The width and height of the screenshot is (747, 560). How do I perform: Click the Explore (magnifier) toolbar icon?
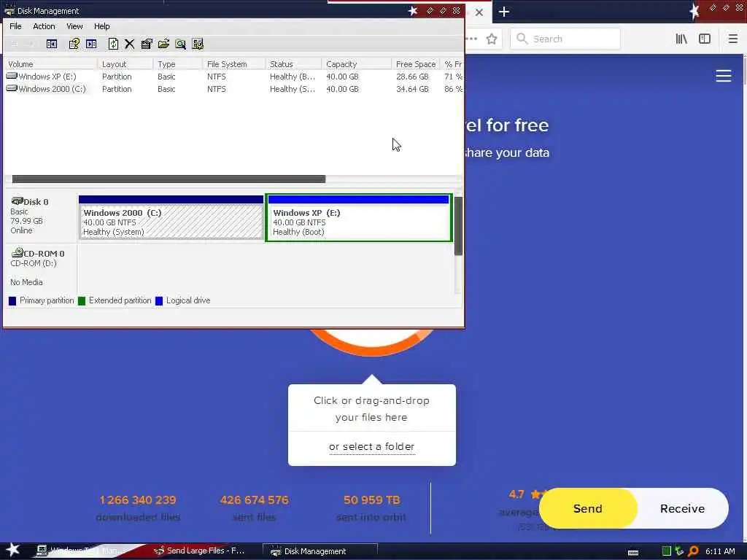click(x=180, y=44)
